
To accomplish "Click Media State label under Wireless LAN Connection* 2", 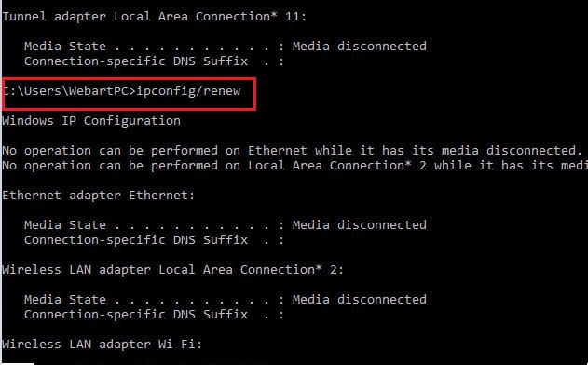I will 65,300.
